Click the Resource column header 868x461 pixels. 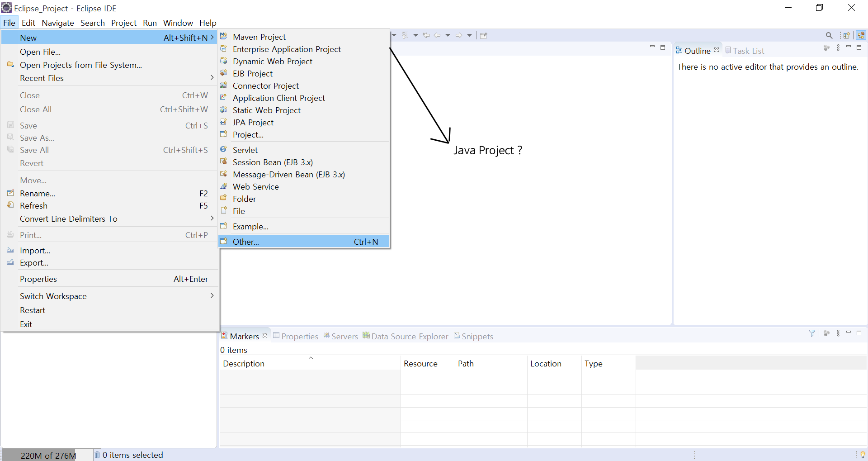[x=428, y=363]
